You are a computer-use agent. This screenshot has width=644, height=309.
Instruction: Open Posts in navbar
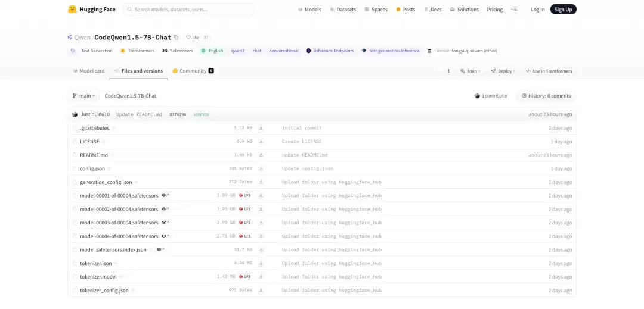click(405, 10)
